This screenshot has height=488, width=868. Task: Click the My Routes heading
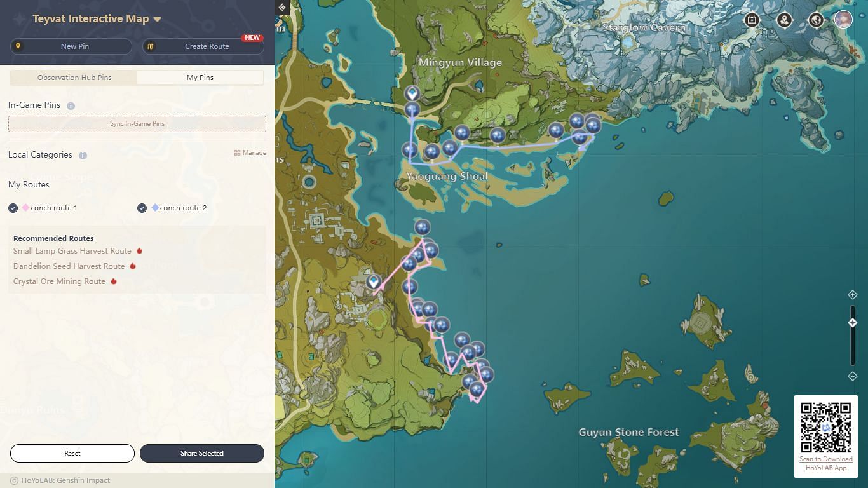(x=29, y=185)
